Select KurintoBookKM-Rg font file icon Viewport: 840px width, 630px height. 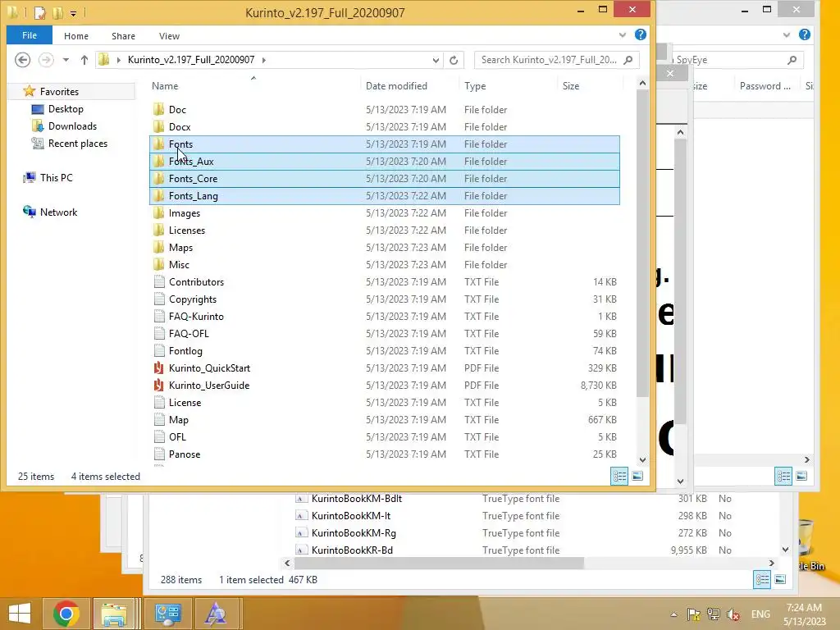(301, 532)
